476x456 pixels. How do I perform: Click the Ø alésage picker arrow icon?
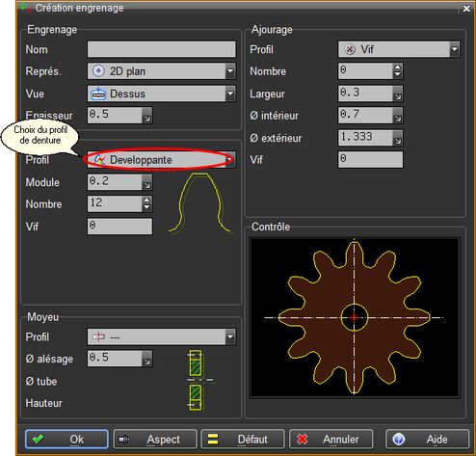147,359
